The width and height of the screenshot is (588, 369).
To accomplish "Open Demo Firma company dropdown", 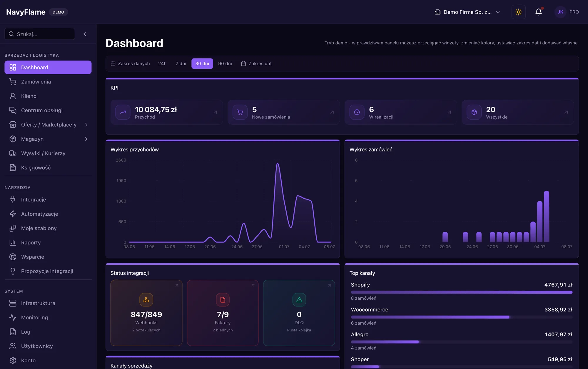I will coord(467,12).
